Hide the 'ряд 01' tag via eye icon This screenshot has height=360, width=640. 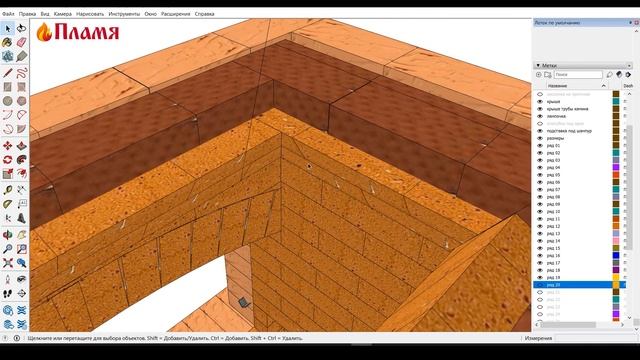[540, 146]
